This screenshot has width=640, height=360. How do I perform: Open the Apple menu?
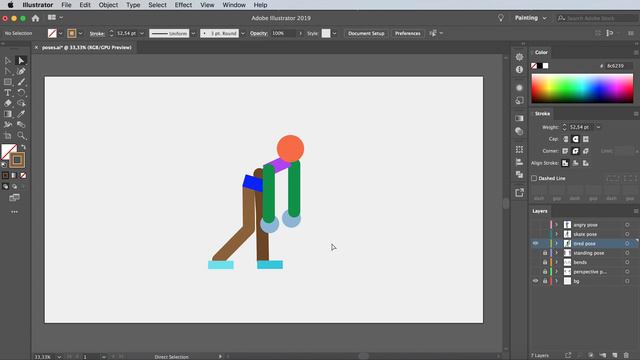coord(11,5)
